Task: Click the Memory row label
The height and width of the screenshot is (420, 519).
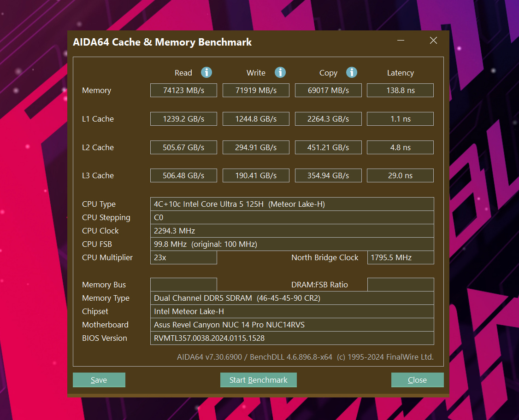Action: click(97, 91)
